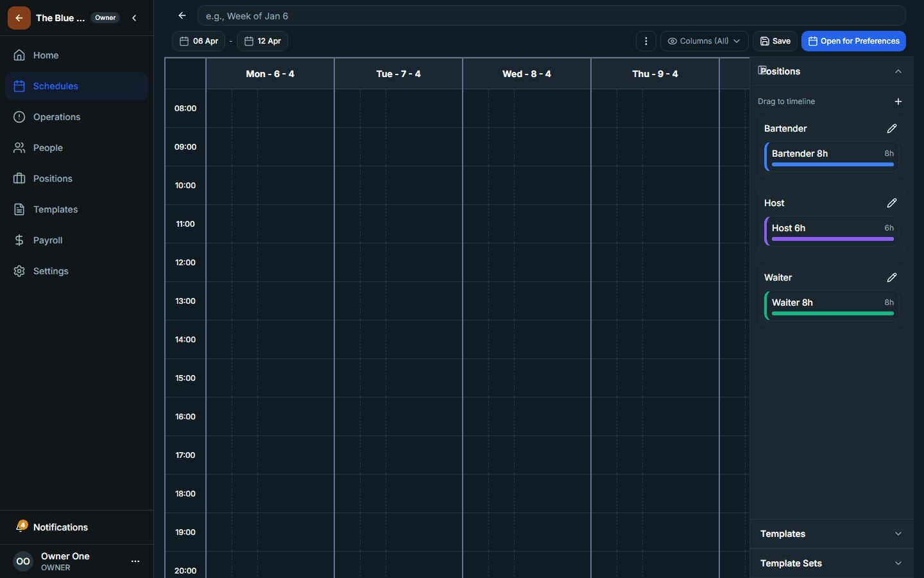Open Home from the sidebar
The height and width of the screenshot is (578, 924).
click(76, 55)
